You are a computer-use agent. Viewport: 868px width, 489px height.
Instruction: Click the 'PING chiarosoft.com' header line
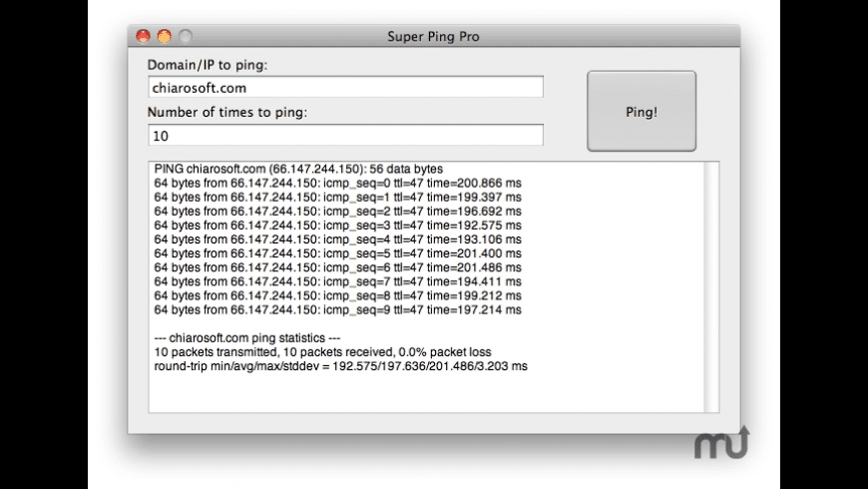coord(298,169)
